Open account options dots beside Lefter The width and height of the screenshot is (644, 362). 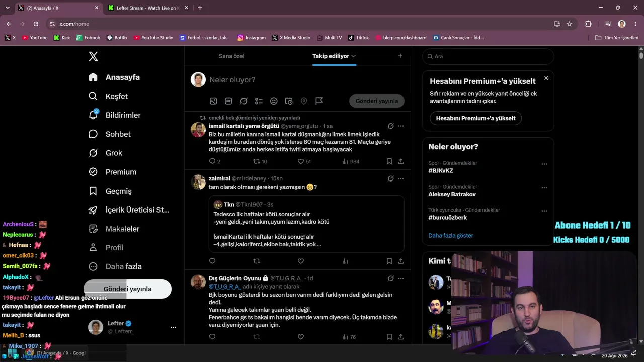(173, 327)
